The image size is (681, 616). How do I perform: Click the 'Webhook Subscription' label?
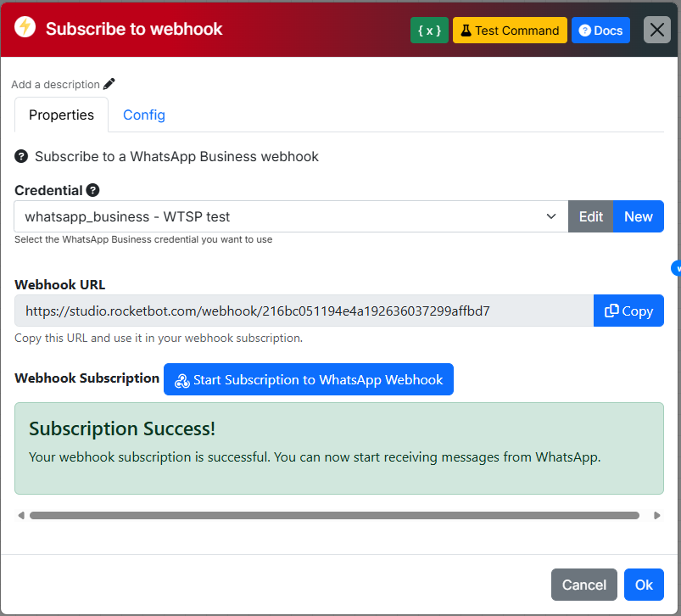click(87, 378)
